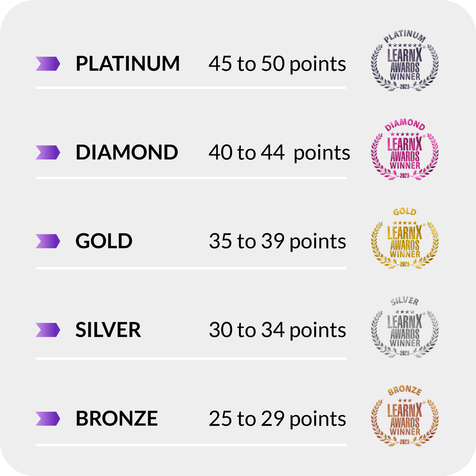The height and width of the screenshot is (476, 476).
Task: Click the Platinum LearnX award badge
Action: coord(405,61)
